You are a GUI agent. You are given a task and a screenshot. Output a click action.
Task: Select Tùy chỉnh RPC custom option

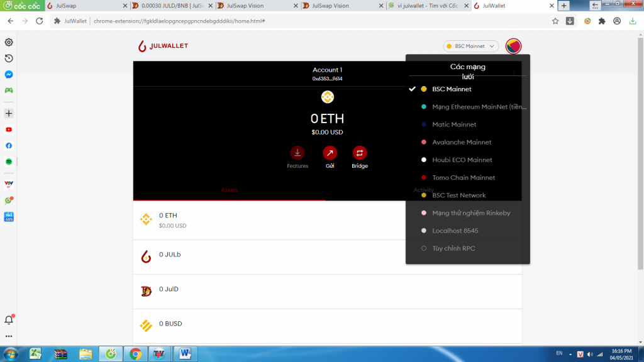coord(453,248)
